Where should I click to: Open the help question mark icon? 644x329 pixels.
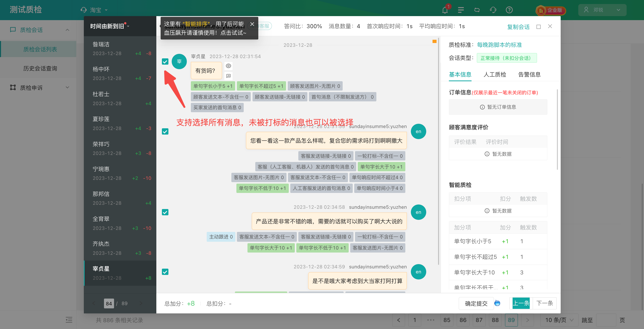tap(509, 10)
